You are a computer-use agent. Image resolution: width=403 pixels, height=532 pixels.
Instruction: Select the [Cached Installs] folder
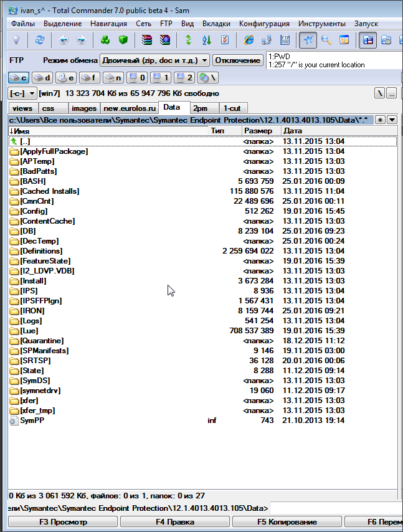(x=202, y=191)
